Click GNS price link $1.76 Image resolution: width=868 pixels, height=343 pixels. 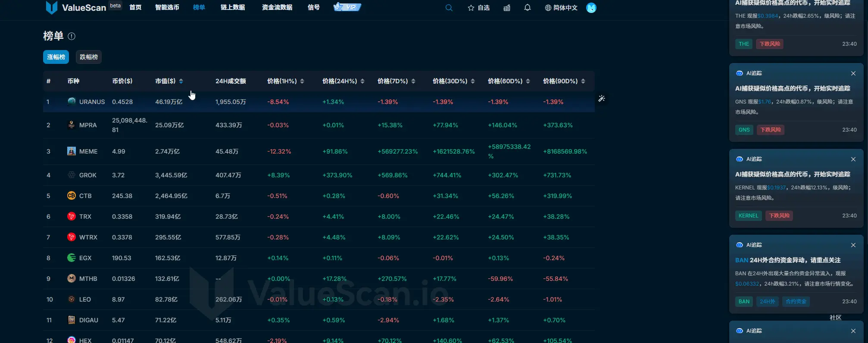click(765, 102)
